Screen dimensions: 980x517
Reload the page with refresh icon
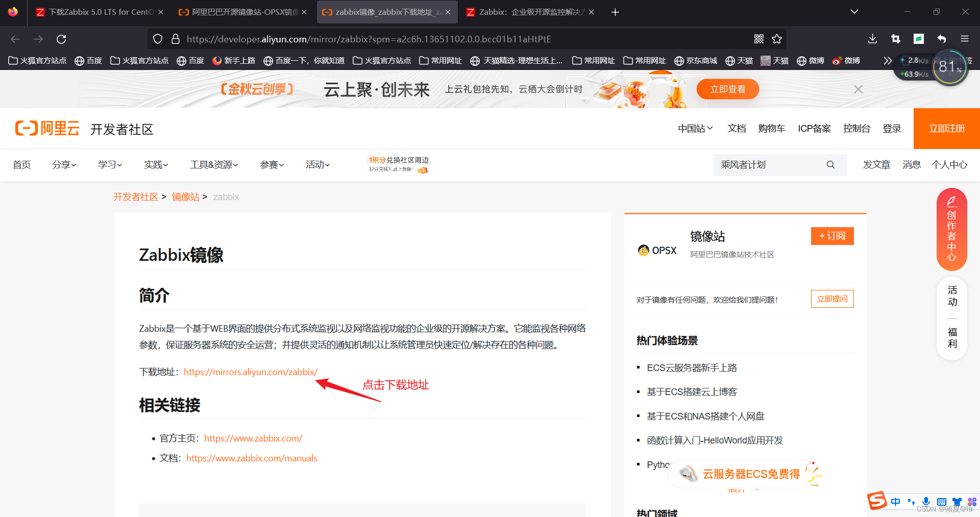click(x=61, y=39)
